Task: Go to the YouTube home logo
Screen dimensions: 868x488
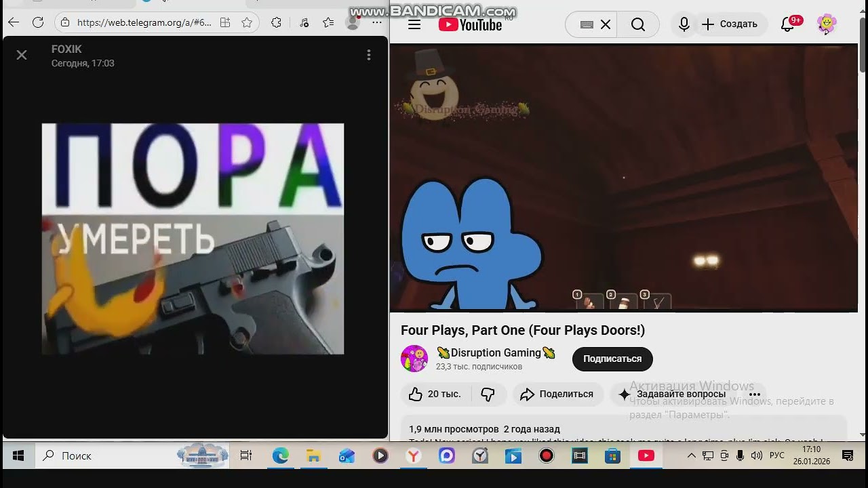Action: pos(470,25)
